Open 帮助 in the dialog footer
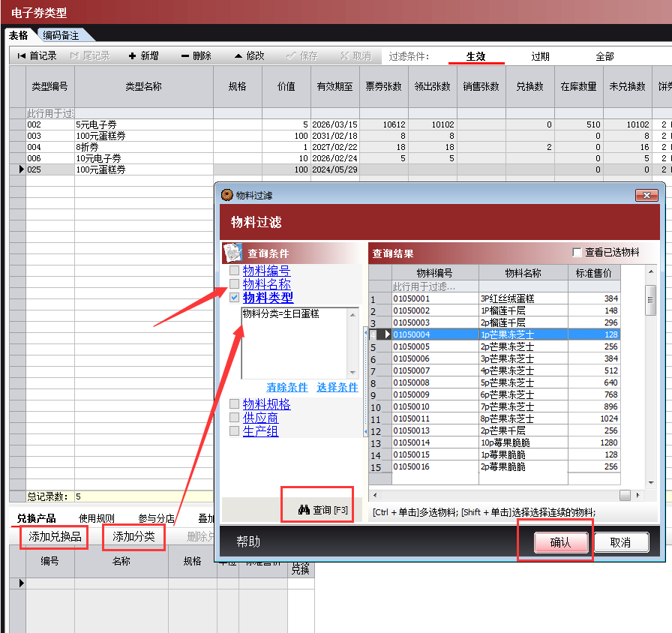The image size is (672, 633). 248,541
